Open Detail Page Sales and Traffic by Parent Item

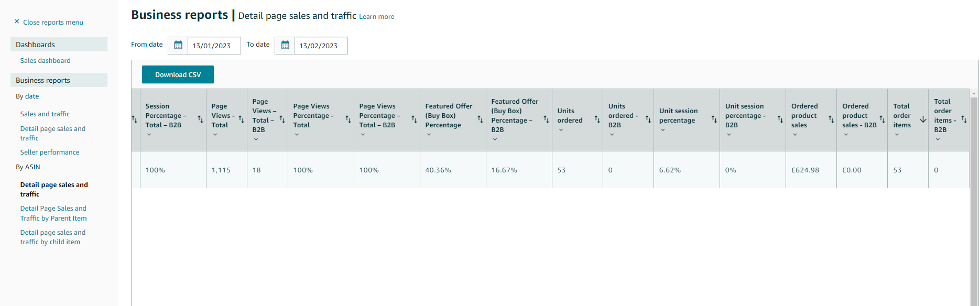(53, 213)
